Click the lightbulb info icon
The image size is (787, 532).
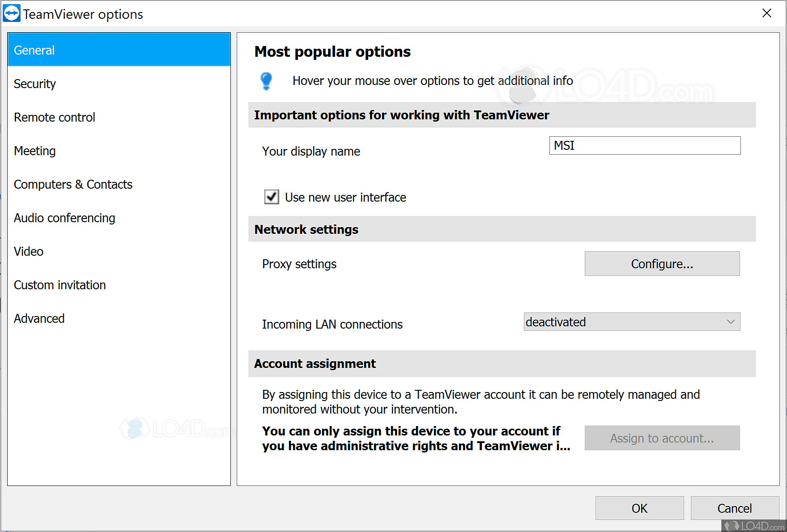click(x=267, y=81)
